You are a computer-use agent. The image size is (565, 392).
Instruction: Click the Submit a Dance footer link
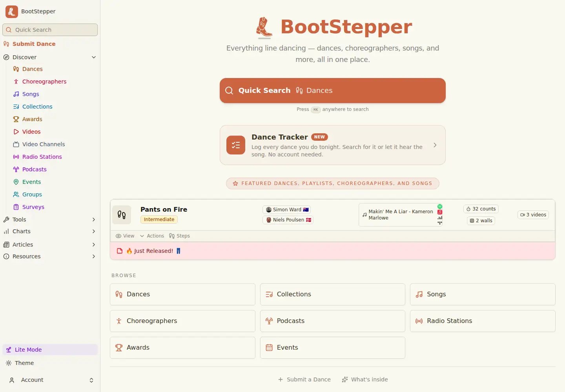(304, 379)
